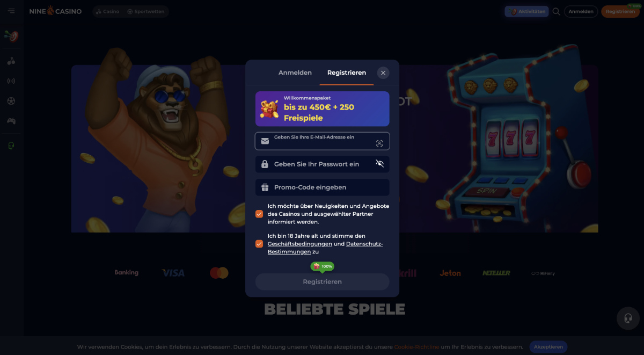Click the gamepad sidebar icon

tap(11, 121)
